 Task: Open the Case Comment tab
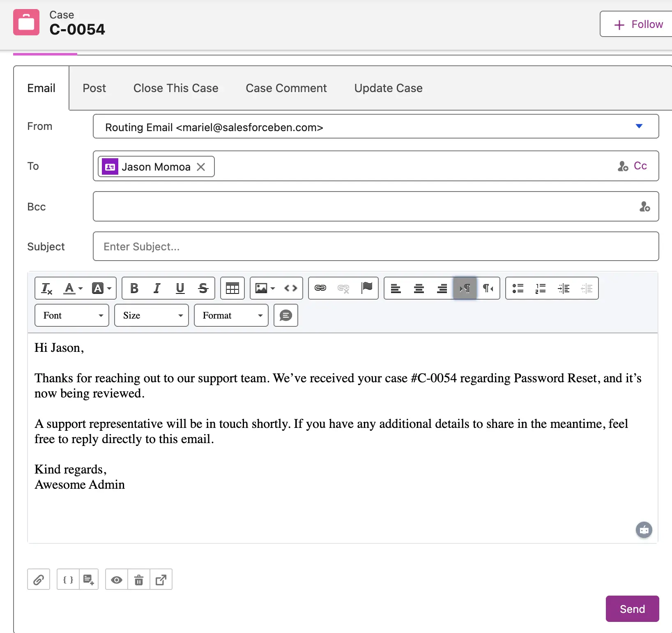286,88
